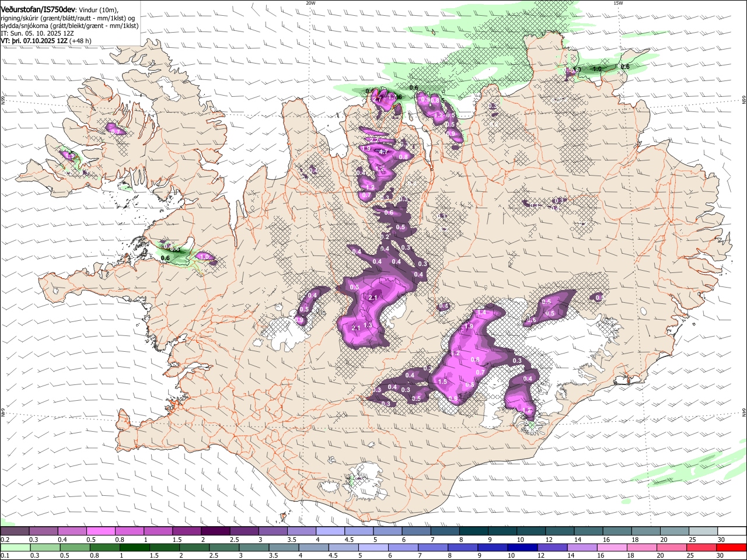Click the darkest green rain-scale swatch starting at 1
The image size is (747, 560).
134,548
